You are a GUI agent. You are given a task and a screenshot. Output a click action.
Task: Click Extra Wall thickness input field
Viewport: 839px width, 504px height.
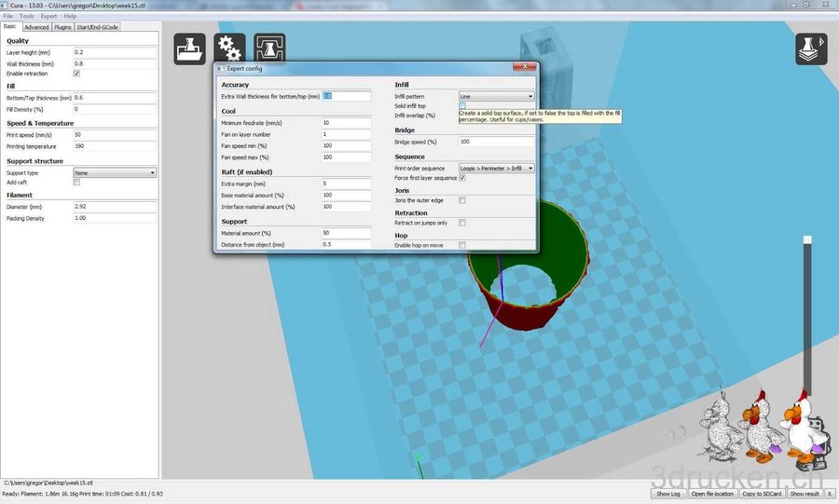click(x=346, y=96)
